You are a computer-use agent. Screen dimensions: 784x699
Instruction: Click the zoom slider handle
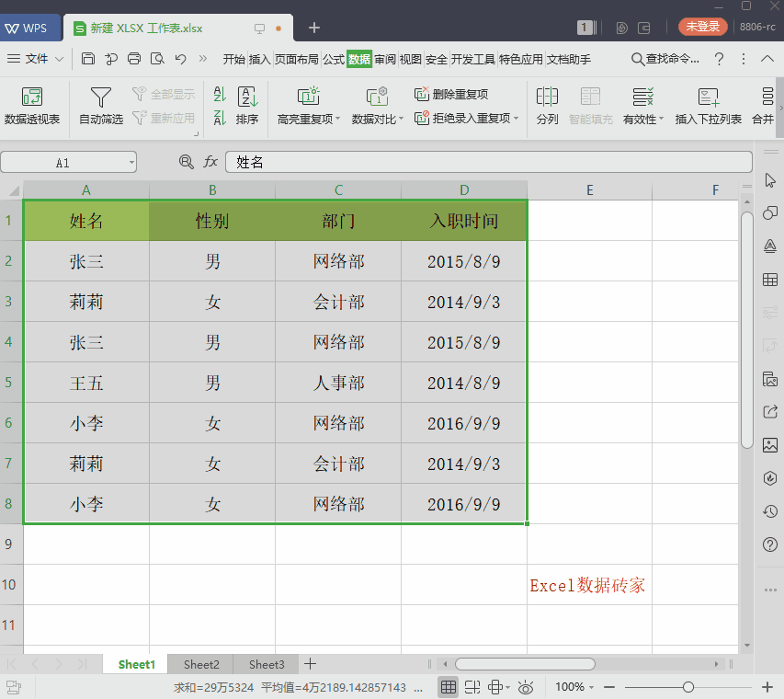688,687
